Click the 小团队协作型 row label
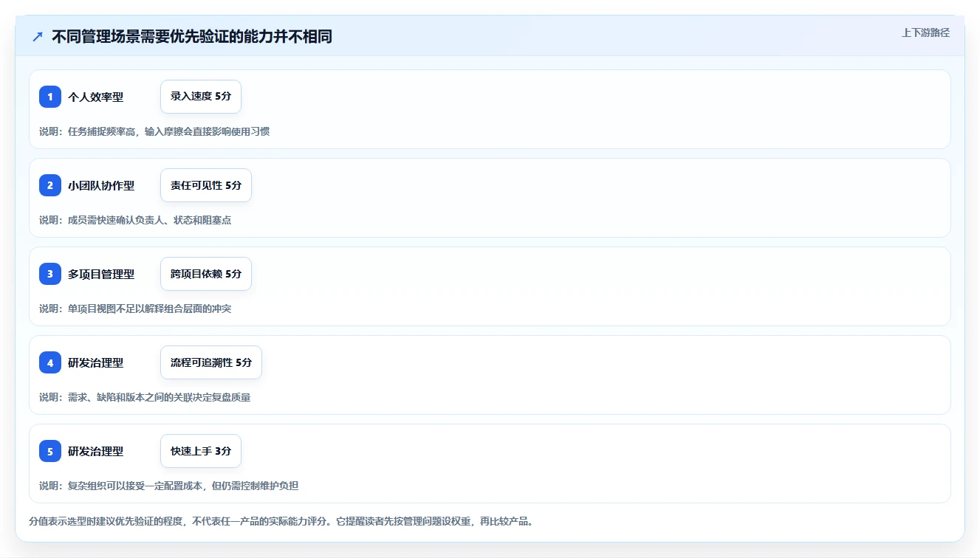The width and height of the screenshot is (980, 558). point(101,185)
